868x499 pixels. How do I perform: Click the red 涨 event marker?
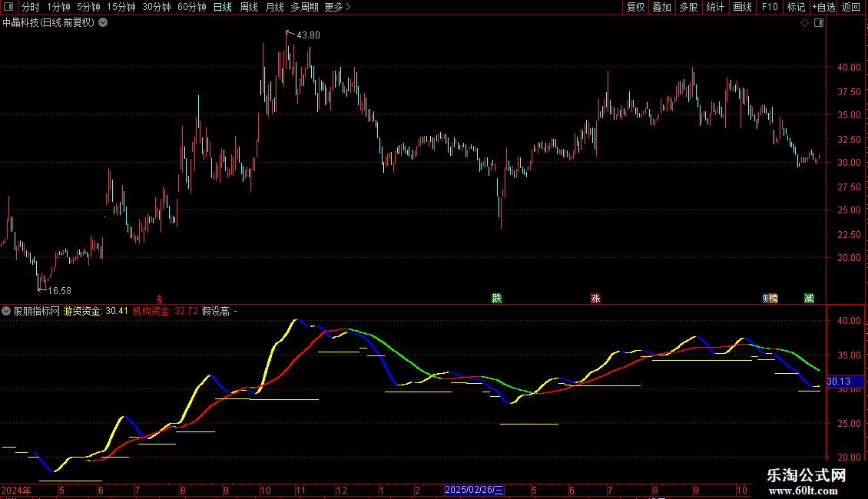(x=595, y=299)
